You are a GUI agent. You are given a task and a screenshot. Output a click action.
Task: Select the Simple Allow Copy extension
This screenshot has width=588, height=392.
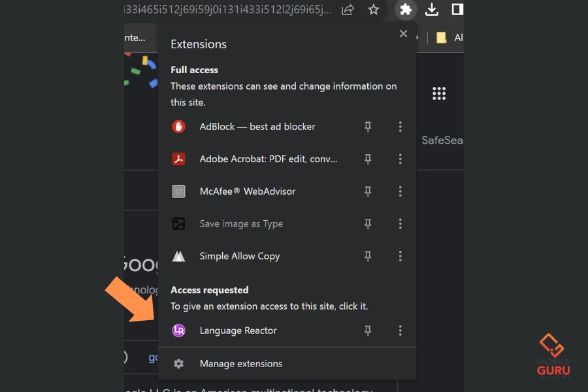click(x=239, y=256)
